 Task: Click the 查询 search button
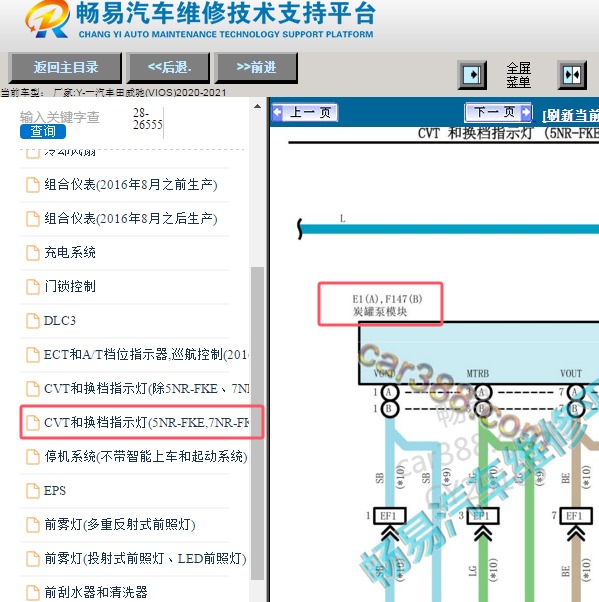[x=43, y=131]
